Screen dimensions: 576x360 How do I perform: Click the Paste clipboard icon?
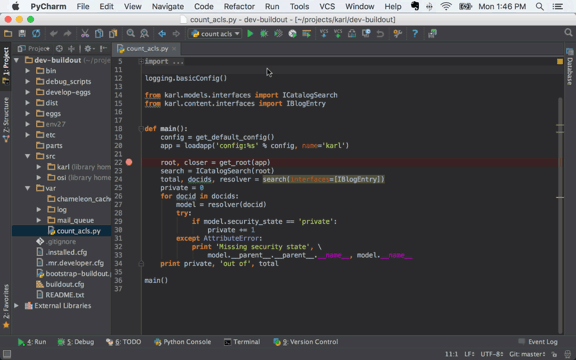coord(113,34)
